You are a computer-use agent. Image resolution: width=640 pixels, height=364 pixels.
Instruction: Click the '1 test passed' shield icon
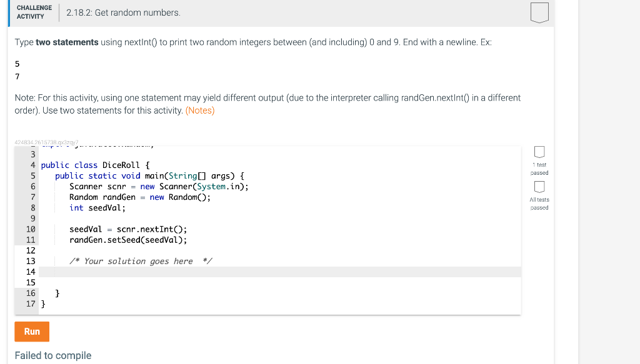pos(539,151)
